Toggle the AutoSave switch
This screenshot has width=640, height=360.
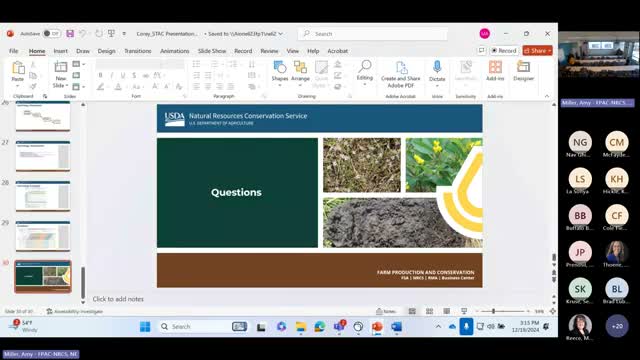pyautogui.click(x=52, y=33)
